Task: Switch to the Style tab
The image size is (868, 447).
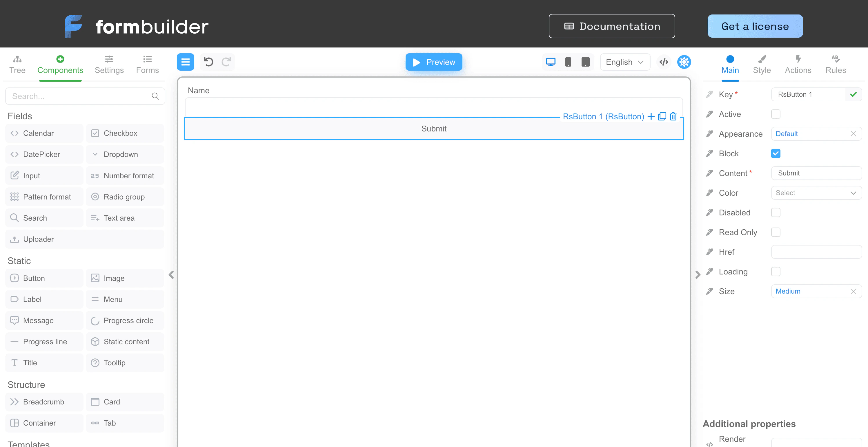Action: pyautogui.click(x=762, y=64)
